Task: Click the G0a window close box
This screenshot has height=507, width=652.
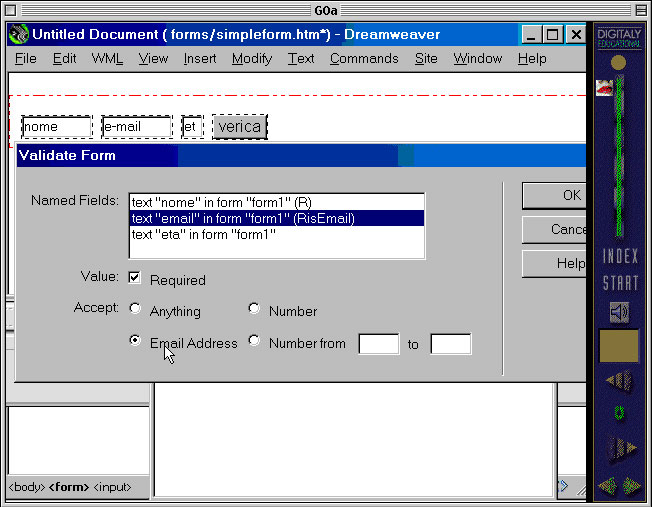Action: click(x=10, y=10)
